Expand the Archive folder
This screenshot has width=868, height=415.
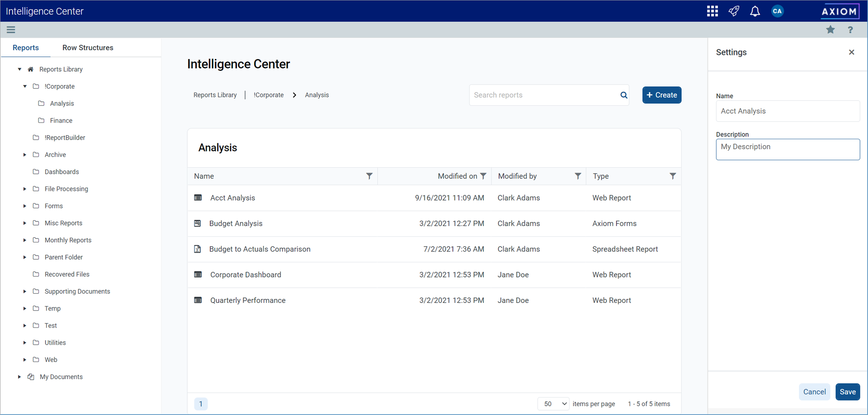pos(25,155)
